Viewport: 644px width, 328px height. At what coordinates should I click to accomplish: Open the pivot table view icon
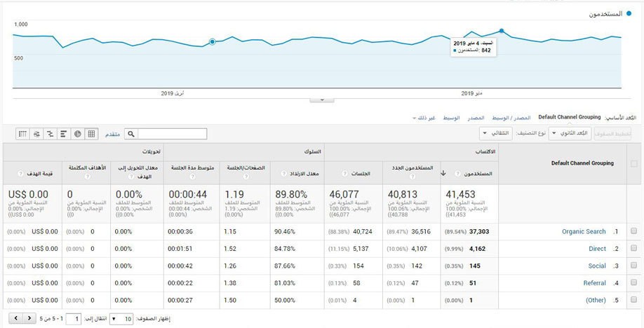[x=22, y=134]
